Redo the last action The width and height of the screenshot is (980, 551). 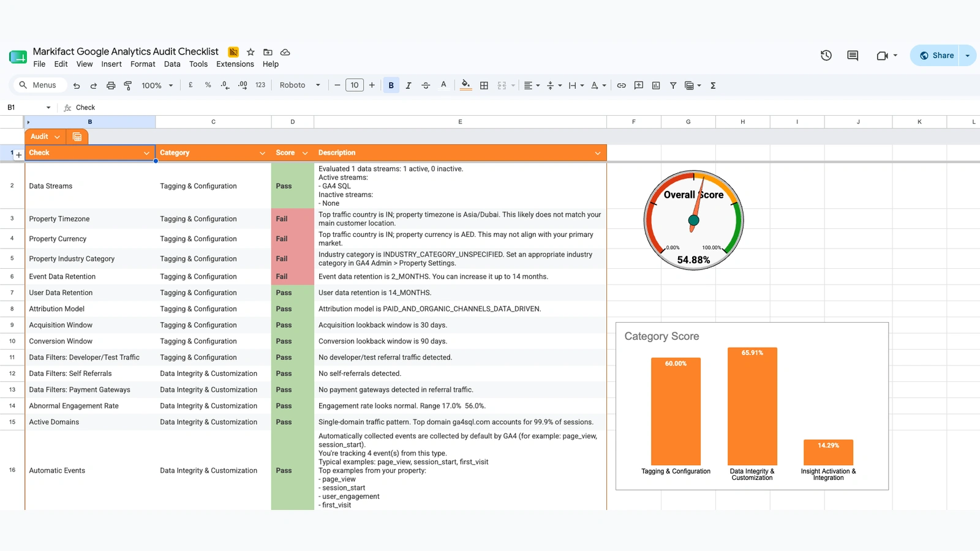[94, 86]
